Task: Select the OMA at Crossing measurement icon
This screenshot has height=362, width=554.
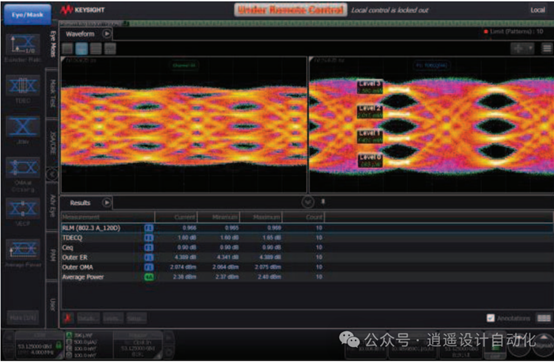Action: [23, 167]
